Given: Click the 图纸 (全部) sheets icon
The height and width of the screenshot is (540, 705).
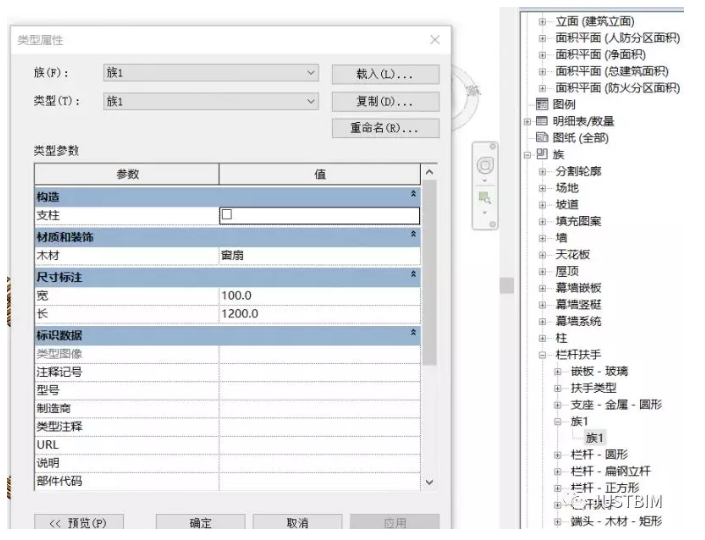Looking at the screenshot, I should click(x=542, y=138).
